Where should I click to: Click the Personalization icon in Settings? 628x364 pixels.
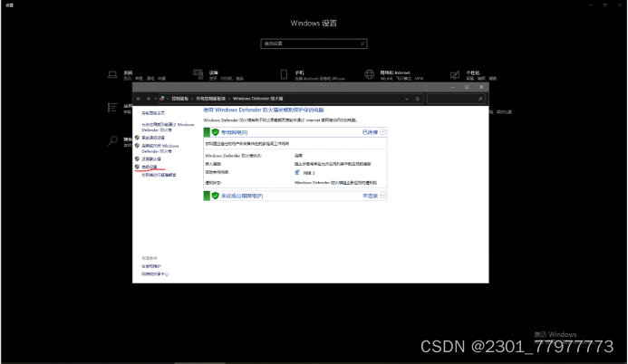pos(455,75)
